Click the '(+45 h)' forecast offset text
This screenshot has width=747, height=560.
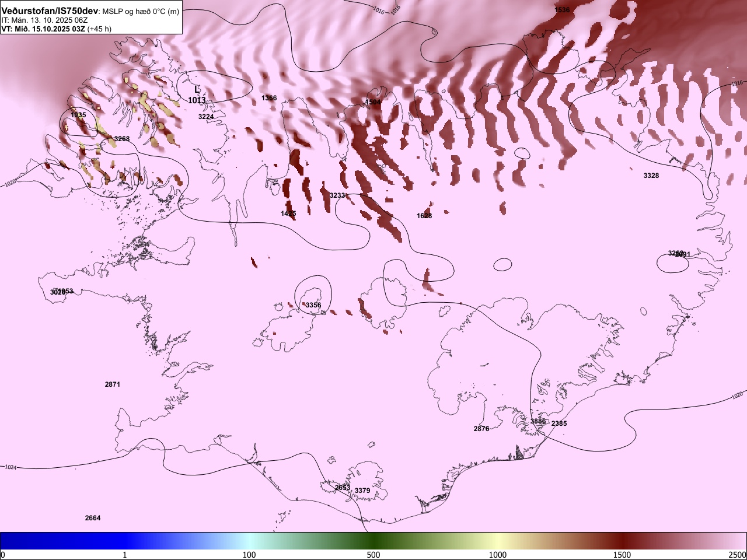point(99,29)
